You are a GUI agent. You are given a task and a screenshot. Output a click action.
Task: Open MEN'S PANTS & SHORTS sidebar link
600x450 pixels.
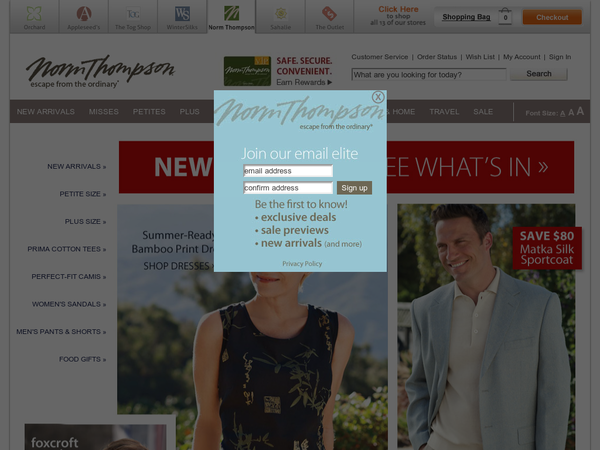61,332
